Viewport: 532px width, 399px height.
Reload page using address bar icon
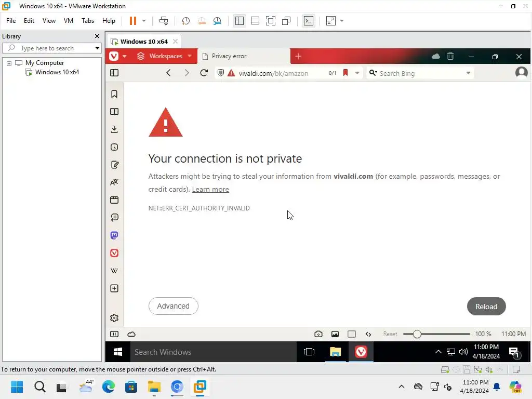coord(204,73)
